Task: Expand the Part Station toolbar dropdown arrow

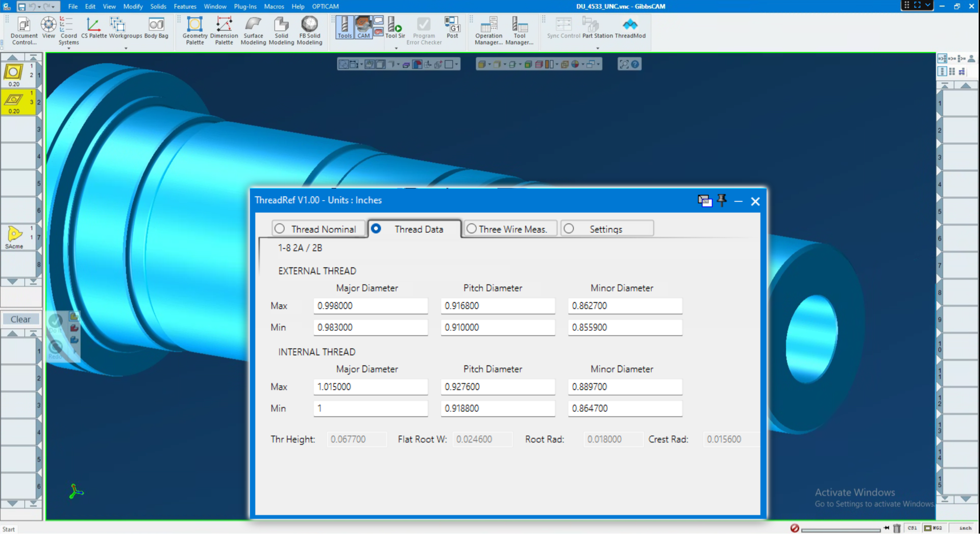Action: coord(598,48)
